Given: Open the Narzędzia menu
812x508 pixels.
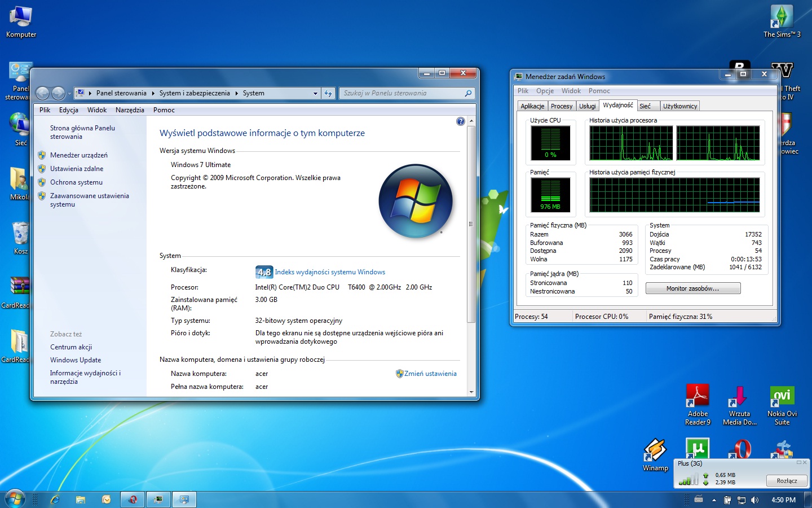Looking at the screenshot, I should pyautogui.click(x=130, y=110).
